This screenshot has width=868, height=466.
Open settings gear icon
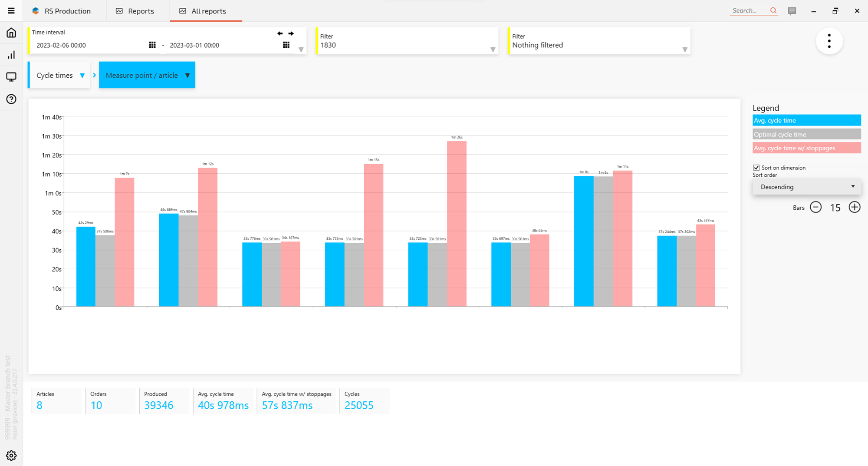click(11, 455)
